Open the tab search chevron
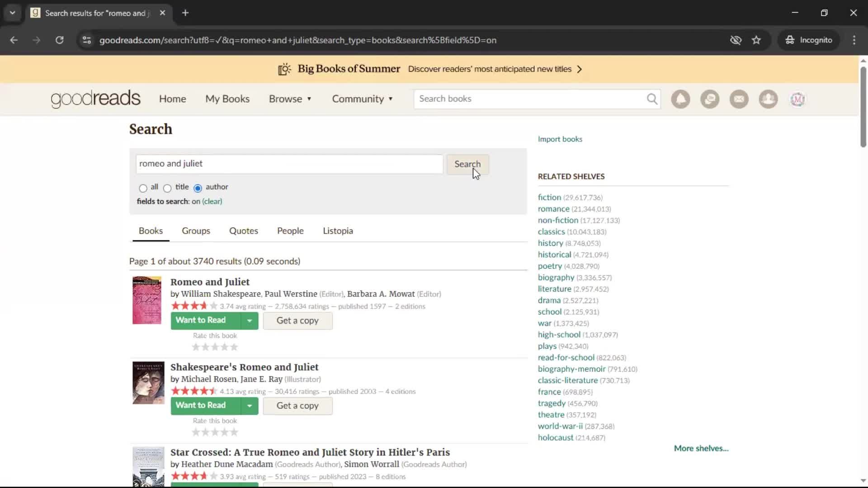The image size is (868, 488). (12, 13)
